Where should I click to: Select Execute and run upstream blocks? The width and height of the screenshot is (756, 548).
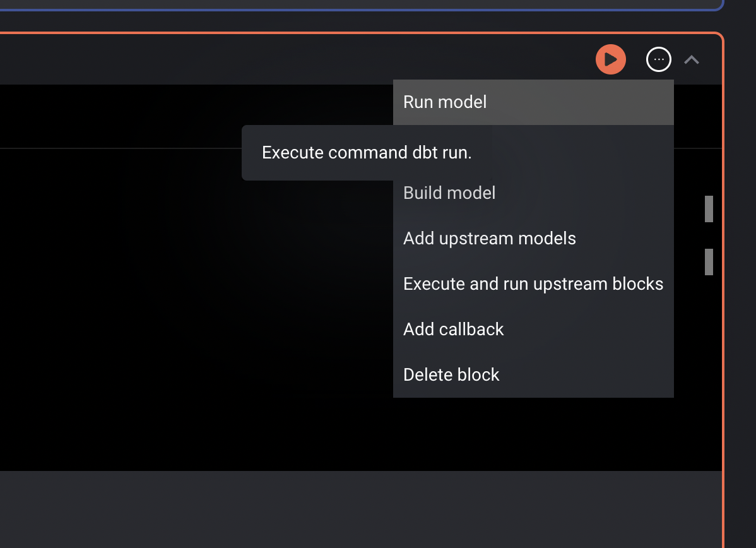pyautogui.click(x=533, y=283)
